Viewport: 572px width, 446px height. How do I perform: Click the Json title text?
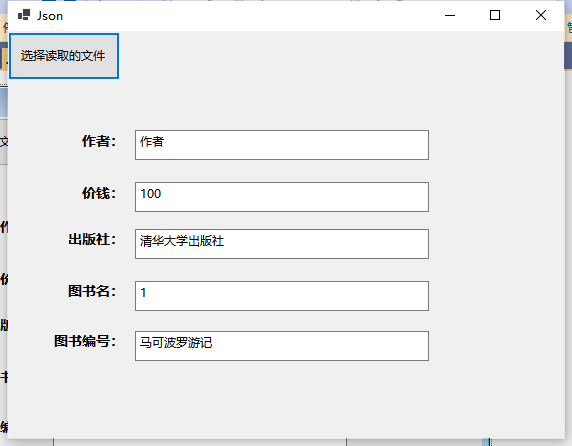(50, 16)
